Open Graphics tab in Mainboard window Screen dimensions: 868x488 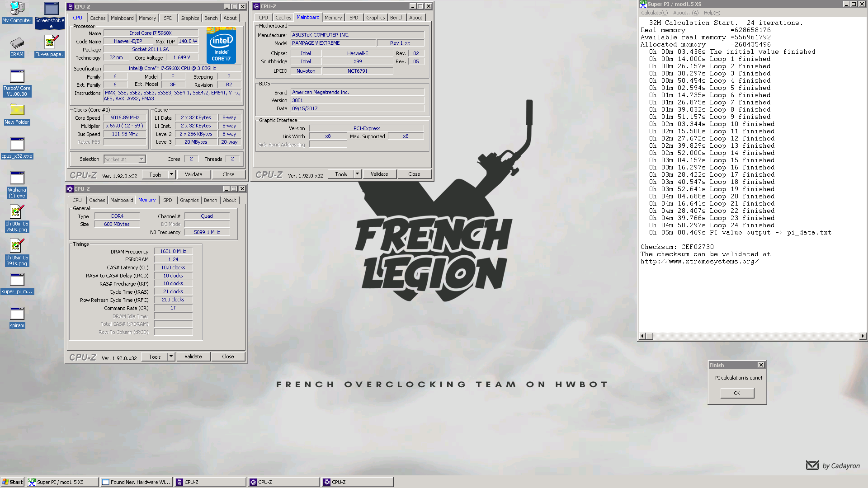point(375,18)
